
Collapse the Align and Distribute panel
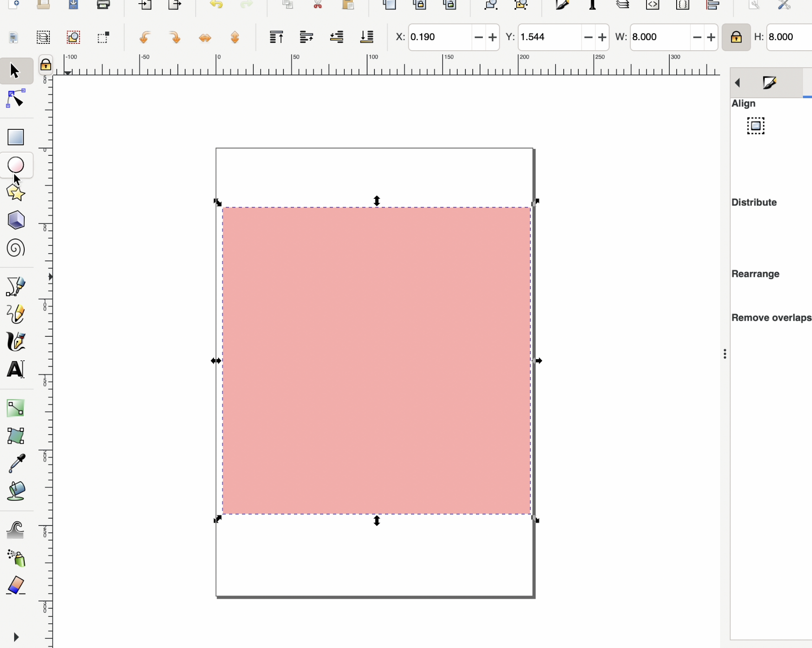(738, 83)
